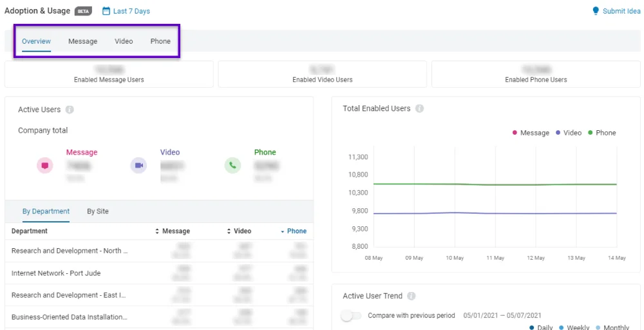644x330 pixels.
Task: Sort table by Message column
Action: pyautogui.click(x=173, y=231)
